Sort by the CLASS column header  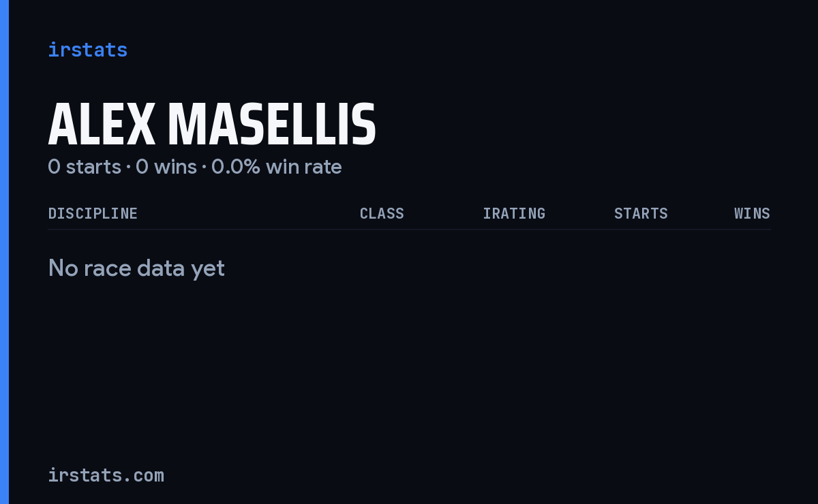tap(382, 213)
